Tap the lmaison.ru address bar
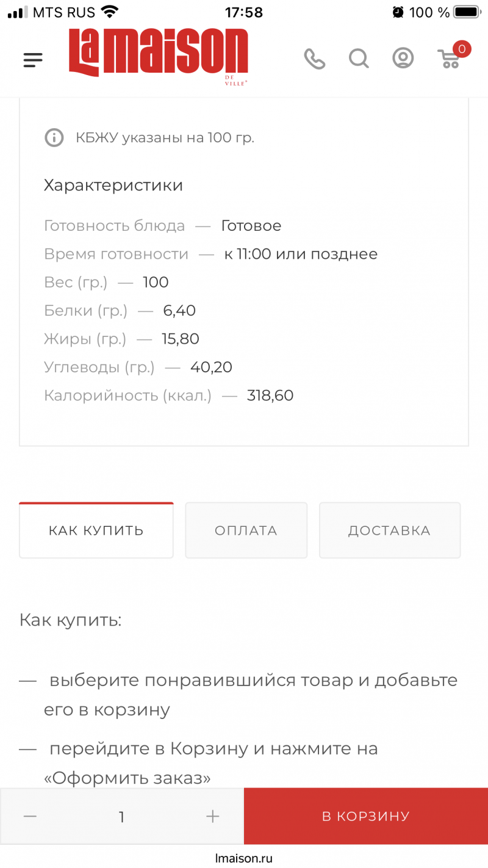488x868 pixels. pos(244,858)
